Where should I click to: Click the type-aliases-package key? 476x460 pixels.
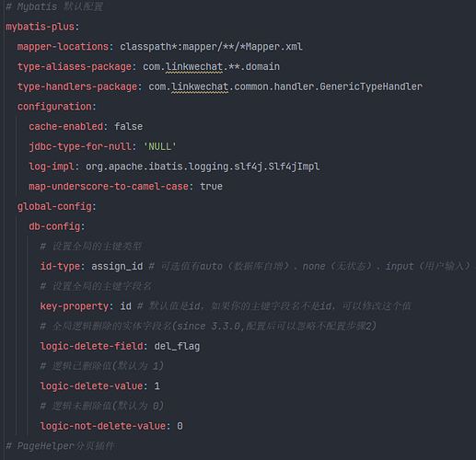tap(75, 66)
